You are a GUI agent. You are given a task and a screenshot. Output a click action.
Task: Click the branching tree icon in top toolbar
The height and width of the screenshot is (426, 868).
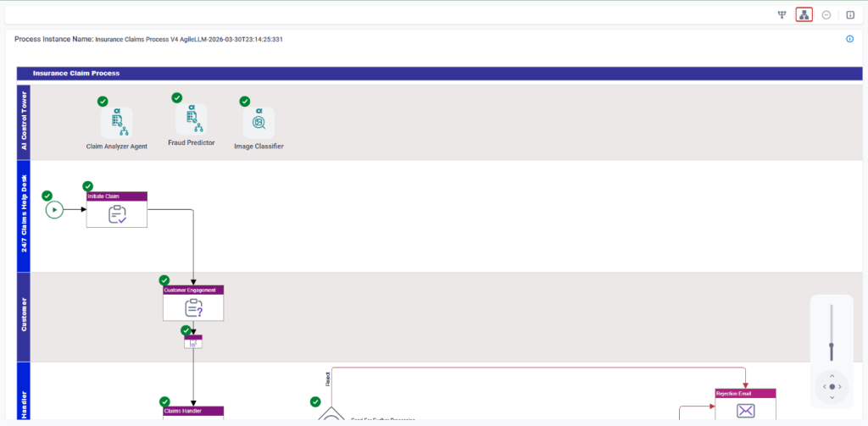point(782,15)
